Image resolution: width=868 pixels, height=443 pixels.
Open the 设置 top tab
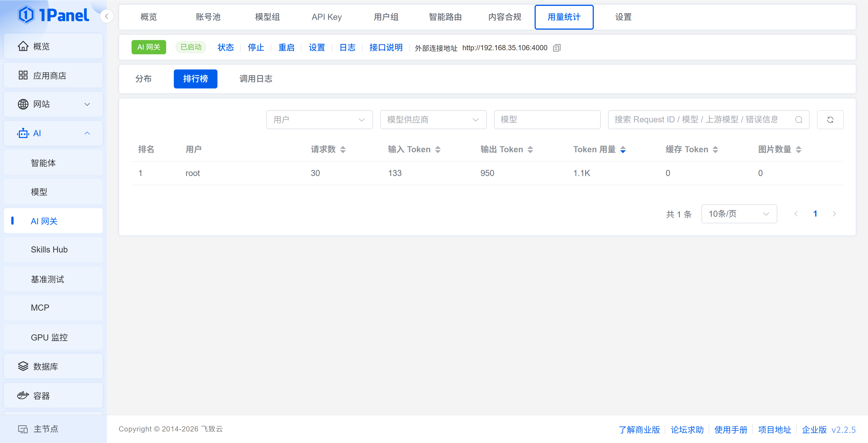click(x=623, y=17)
